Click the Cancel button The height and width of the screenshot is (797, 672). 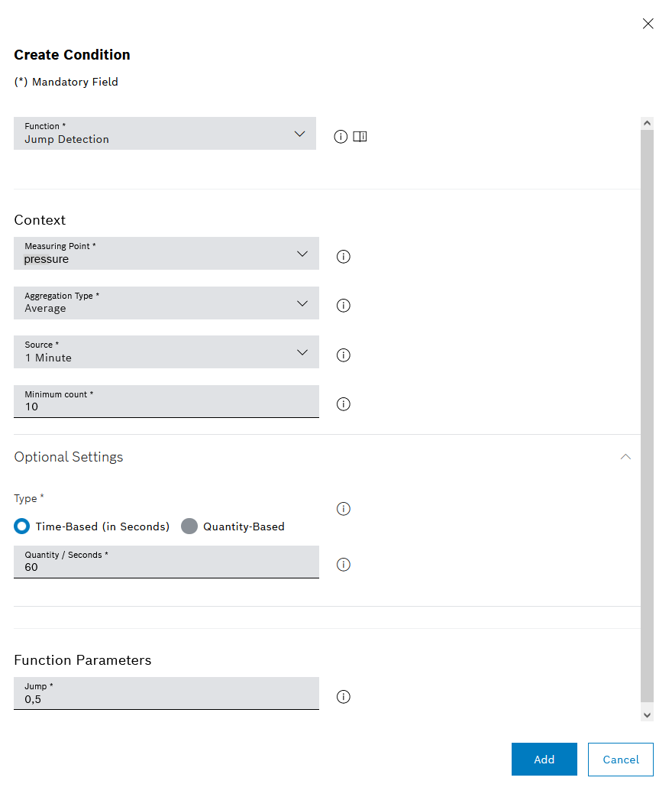(x=621, y=760)
